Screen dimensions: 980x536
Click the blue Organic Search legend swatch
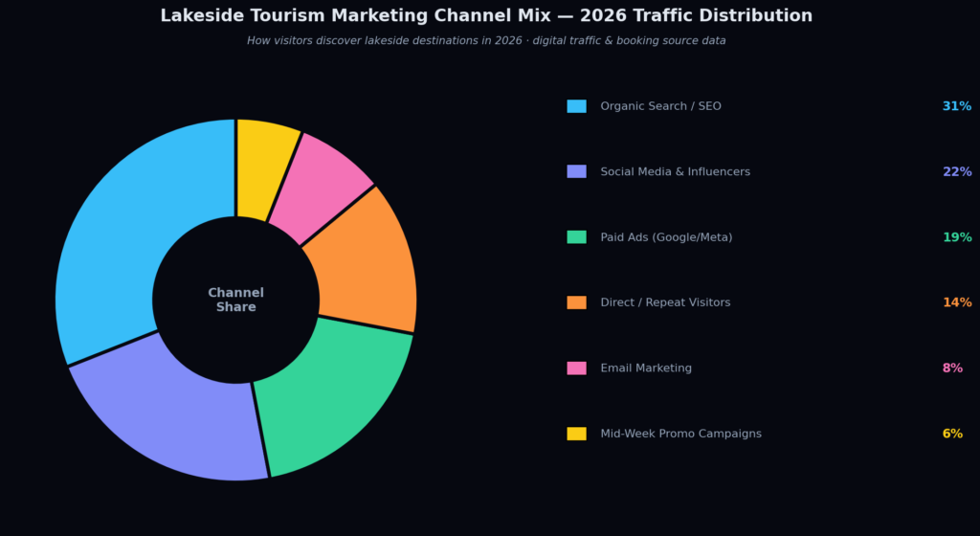point(576,106)
